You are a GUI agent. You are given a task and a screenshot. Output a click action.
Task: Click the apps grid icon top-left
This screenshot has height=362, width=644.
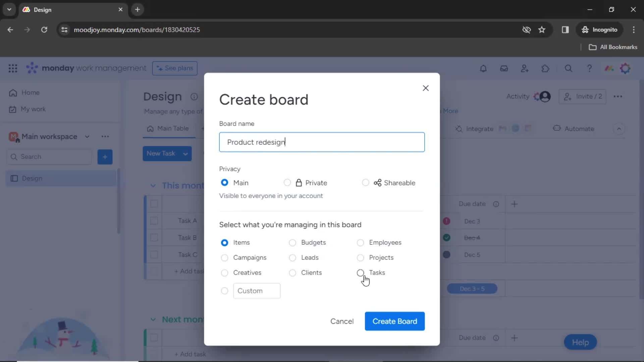tap(12, 68)
